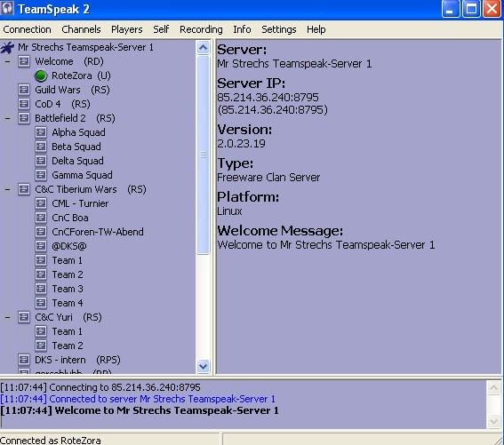Select the CoD 4 (RS) channel name
The image size is (504, 445).
(x=63, y=104)
